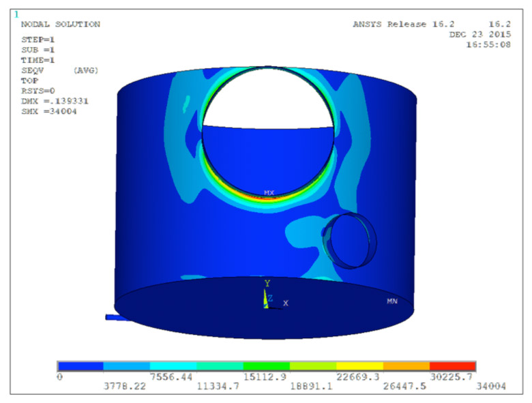This screenshot has height=403, width=532.
Task: Click the DMX =.139331 value
Action: [x=55, y=101]
